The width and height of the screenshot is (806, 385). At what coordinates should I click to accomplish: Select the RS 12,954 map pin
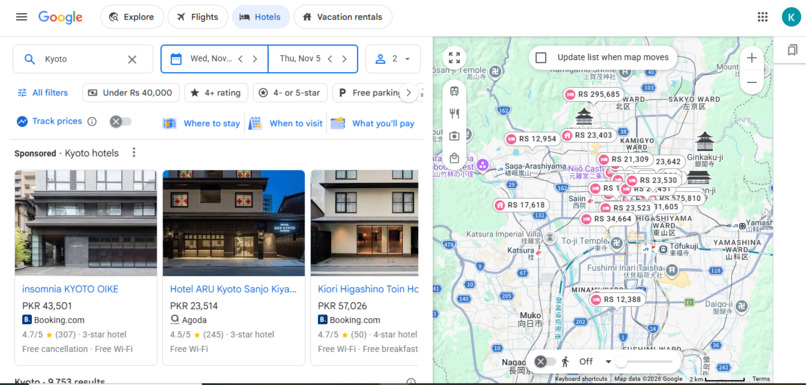point(532,139)
